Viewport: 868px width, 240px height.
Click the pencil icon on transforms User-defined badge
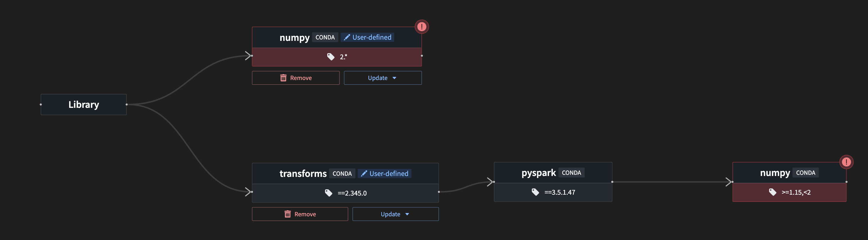click(364, 173)
